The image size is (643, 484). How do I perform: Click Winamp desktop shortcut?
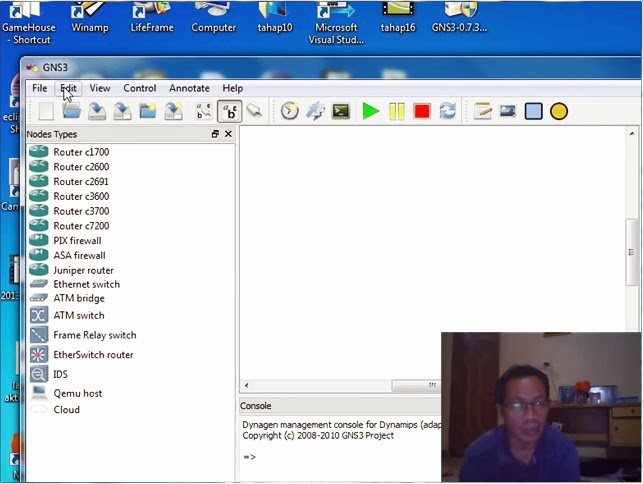90,17
